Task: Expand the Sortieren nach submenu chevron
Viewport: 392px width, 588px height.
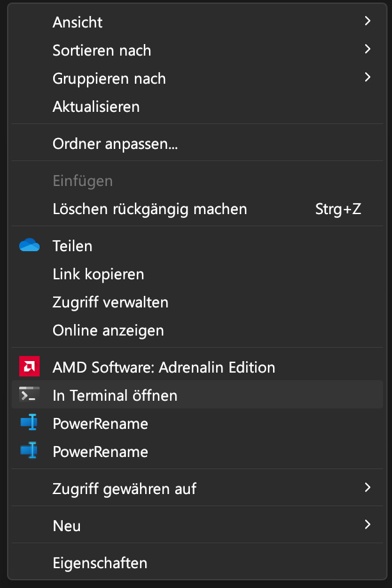Action: [x=368, y=49]
